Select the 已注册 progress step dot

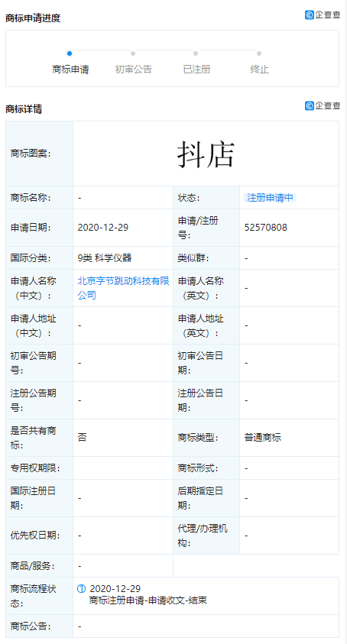tap(196, 53)
